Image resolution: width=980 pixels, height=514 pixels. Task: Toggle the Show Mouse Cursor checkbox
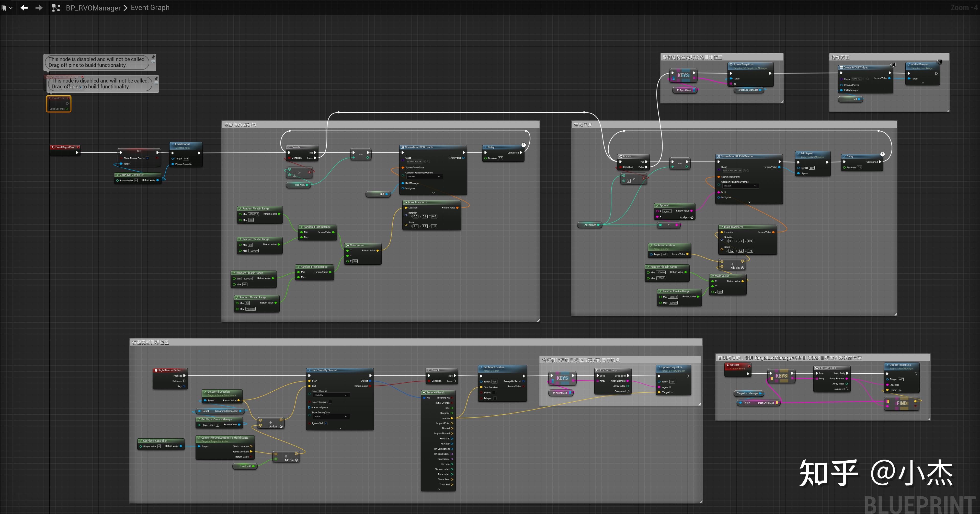[147, 158]
